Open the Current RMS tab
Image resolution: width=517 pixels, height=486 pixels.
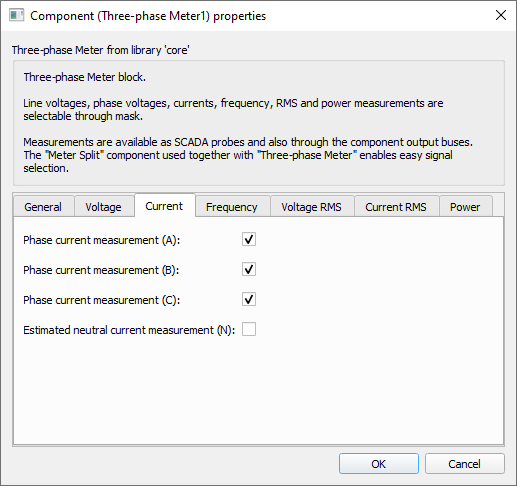[396, 207]
